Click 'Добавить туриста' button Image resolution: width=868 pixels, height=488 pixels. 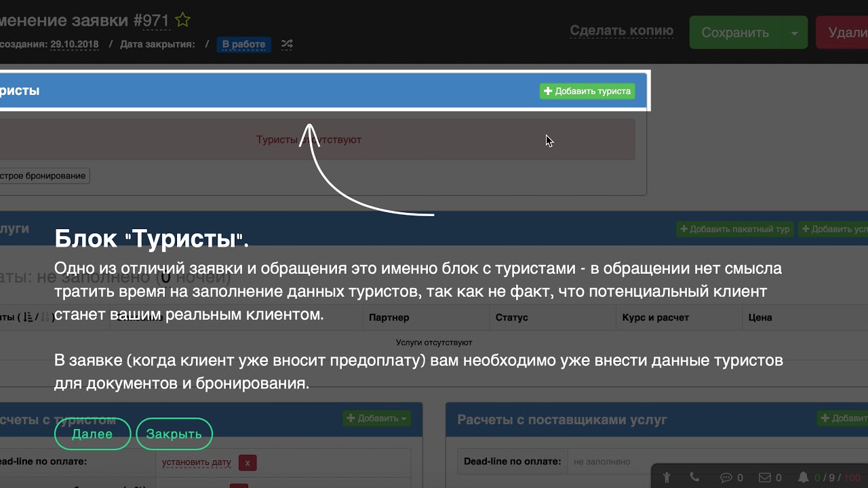[x=587, y=91]
